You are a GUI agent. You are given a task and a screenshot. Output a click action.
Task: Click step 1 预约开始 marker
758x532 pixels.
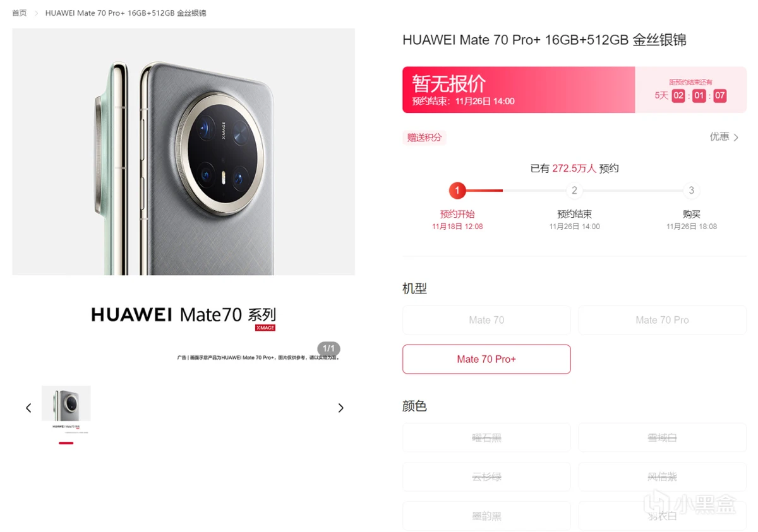coord(457,190)
